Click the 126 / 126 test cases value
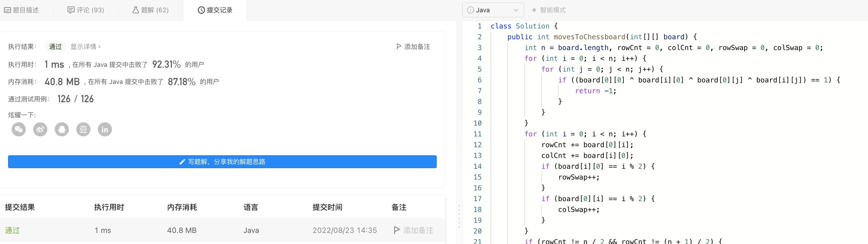This screenshot has width=868, height=244. click(75, 99)
